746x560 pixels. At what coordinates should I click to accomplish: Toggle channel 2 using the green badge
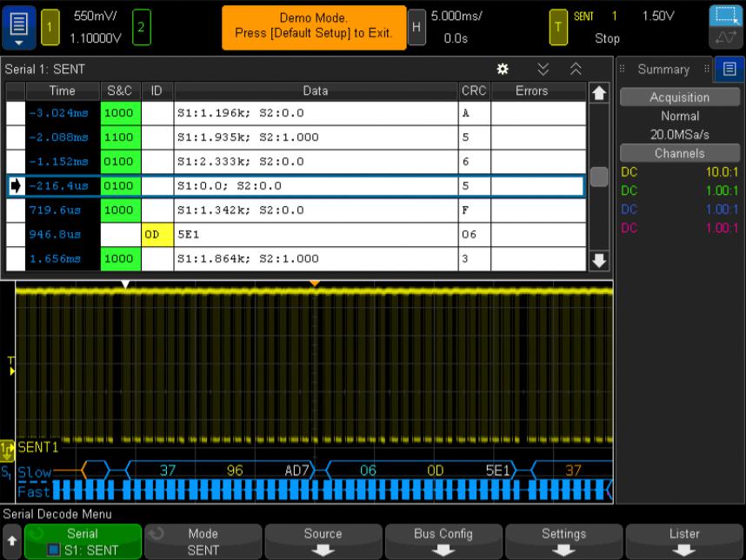140,27
